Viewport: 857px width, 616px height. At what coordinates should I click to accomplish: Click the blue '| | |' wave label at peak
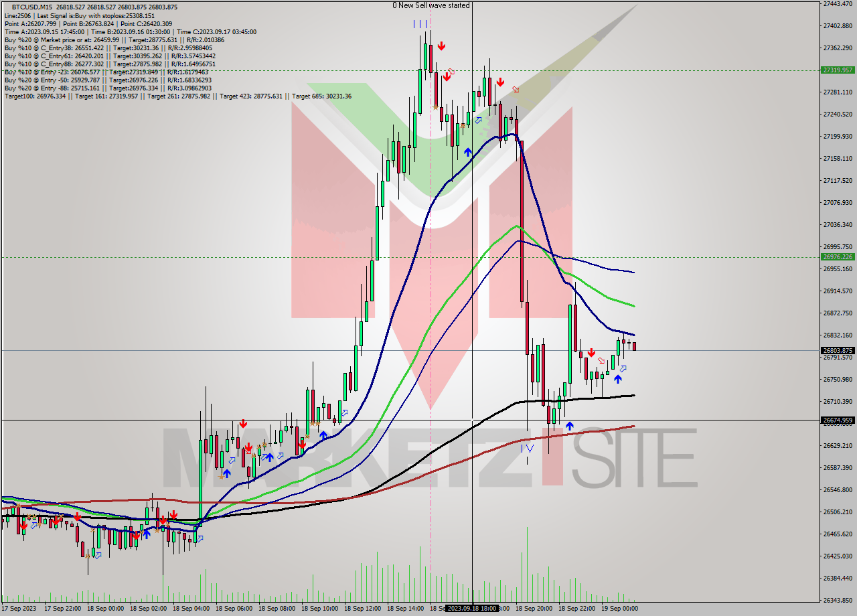420,23
